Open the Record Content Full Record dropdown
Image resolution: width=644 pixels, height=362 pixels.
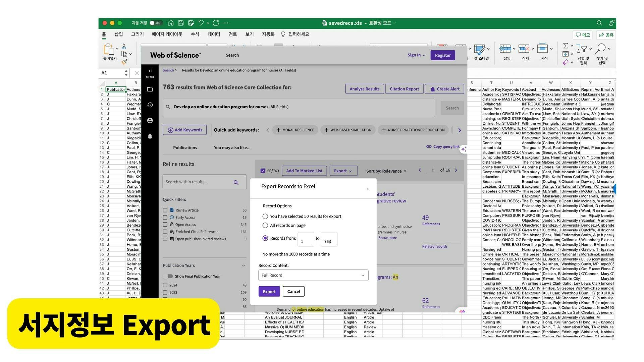pos(313,275)
